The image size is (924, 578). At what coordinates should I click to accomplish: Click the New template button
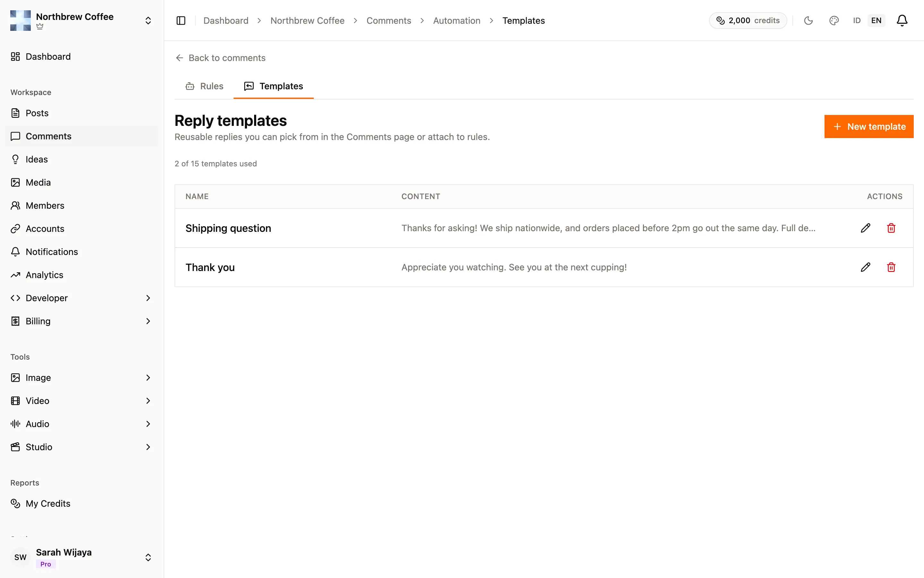point(868,127)
